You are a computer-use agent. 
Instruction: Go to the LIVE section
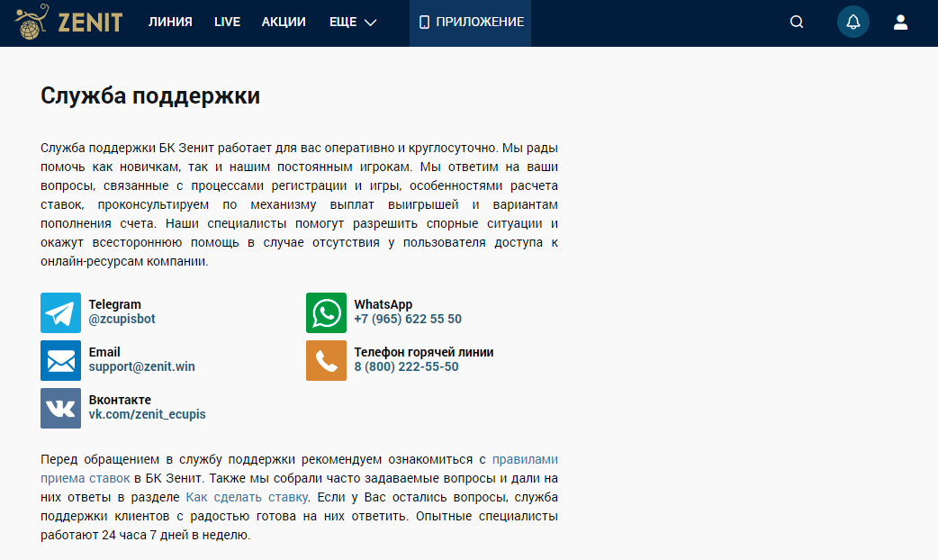click(x=228, y=23)
